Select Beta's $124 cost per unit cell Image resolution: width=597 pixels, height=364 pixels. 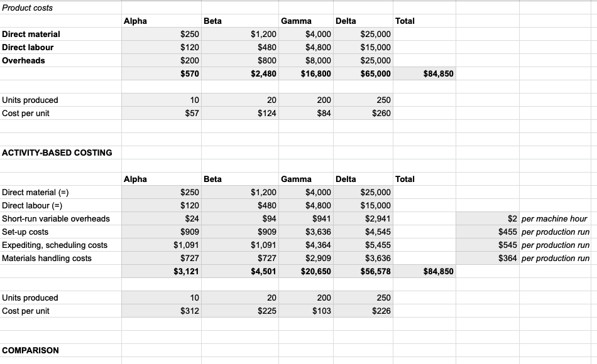click(x=267, y=113)
